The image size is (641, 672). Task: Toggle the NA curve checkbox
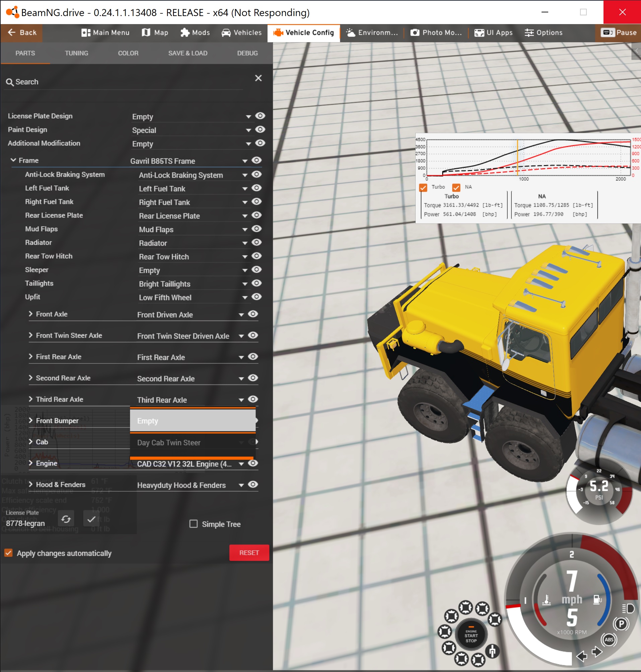tap(456, 187)
